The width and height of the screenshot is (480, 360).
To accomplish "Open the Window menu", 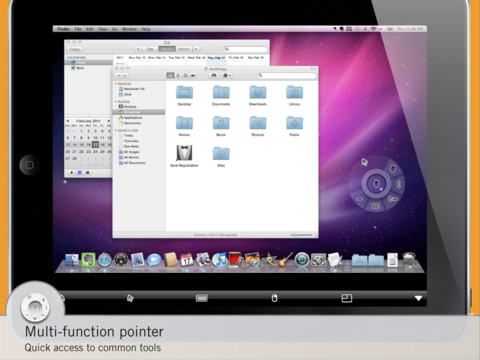I will pos(129,29).
